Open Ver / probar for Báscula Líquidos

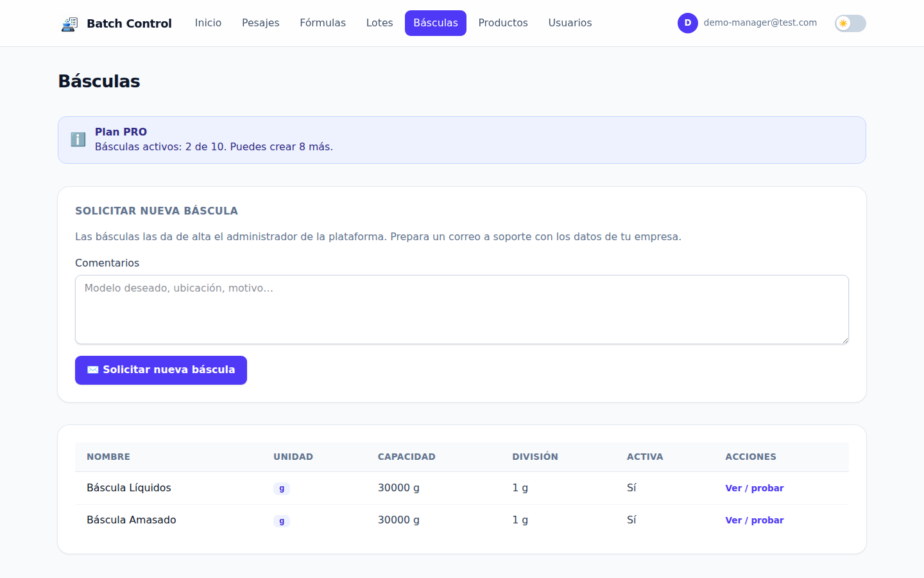(755, 488)
